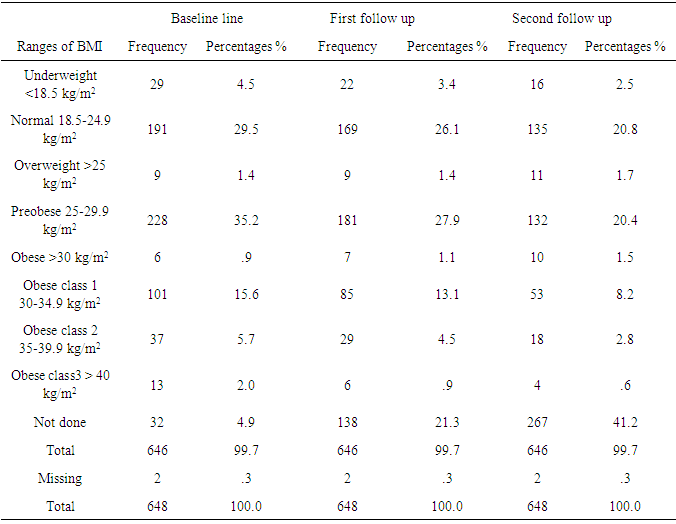Click the Second follow up column header
Image resolution: width=676 pixels, height=524 pixels.
562,18
